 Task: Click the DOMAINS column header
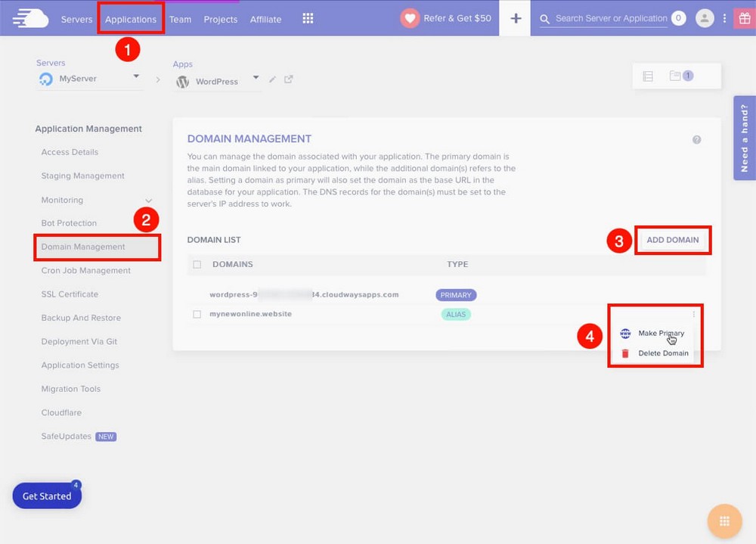click(x=232, y=264)
